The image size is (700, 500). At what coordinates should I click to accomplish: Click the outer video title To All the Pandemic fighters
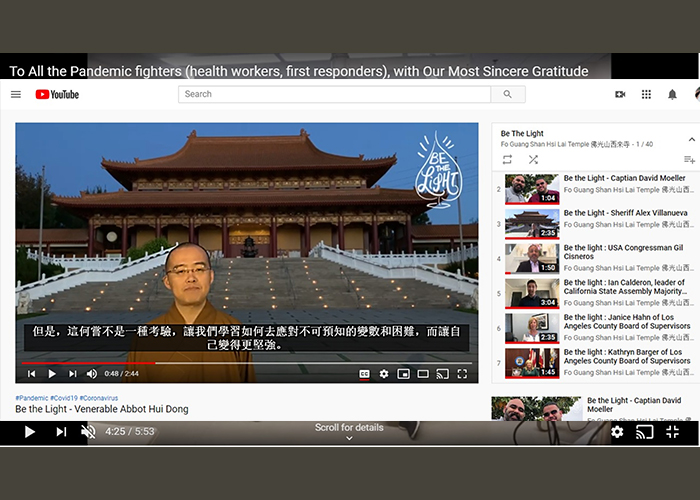pyautogui.click(x=299, y=71)
